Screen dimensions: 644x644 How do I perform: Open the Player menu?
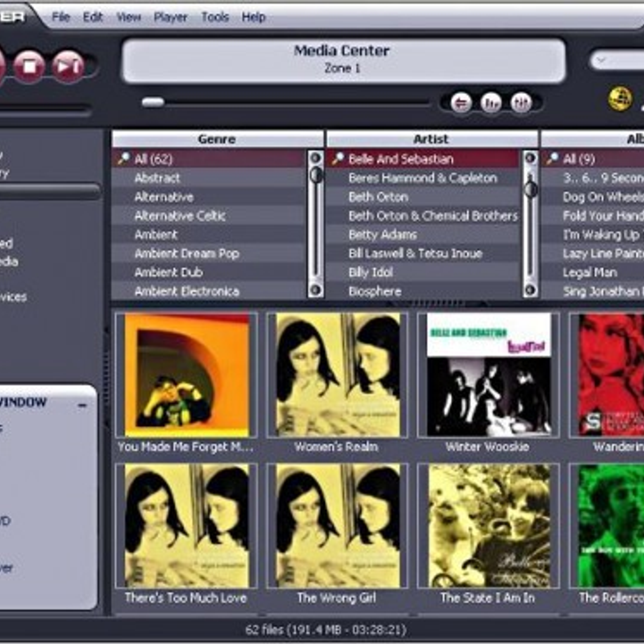point(171,17)
